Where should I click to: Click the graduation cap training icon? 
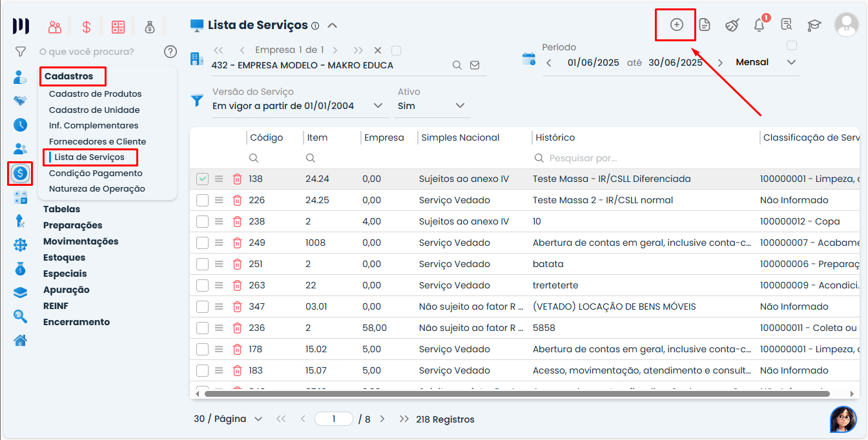(x=814, y=25)
